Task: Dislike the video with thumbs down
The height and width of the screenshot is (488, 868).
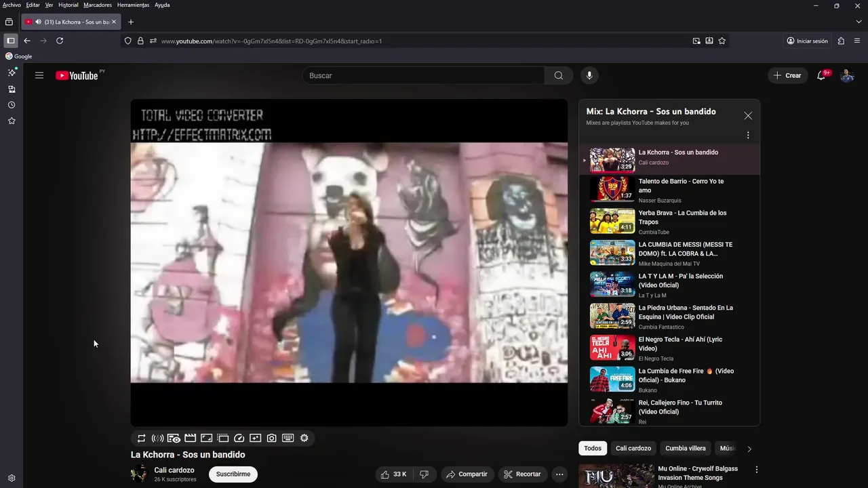Action: point(425,474)
